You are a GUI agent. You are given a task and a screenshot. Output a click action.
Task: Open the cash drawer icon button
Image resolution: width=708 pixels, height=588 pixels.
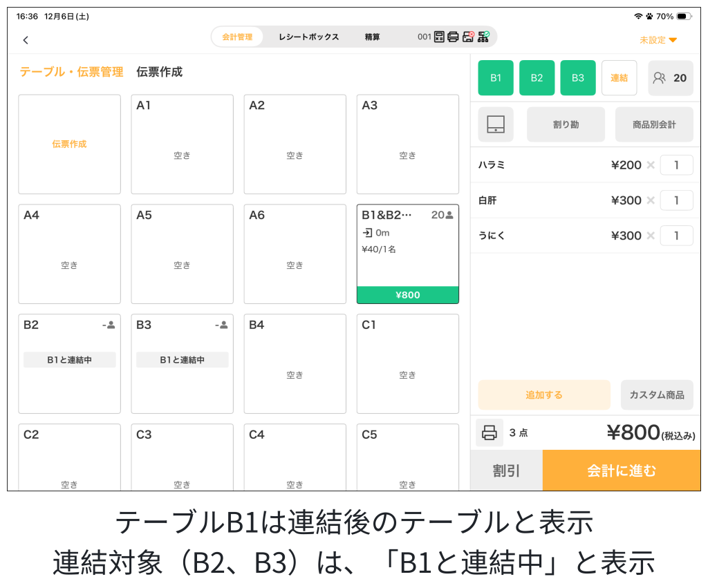(x=496, y=124)
